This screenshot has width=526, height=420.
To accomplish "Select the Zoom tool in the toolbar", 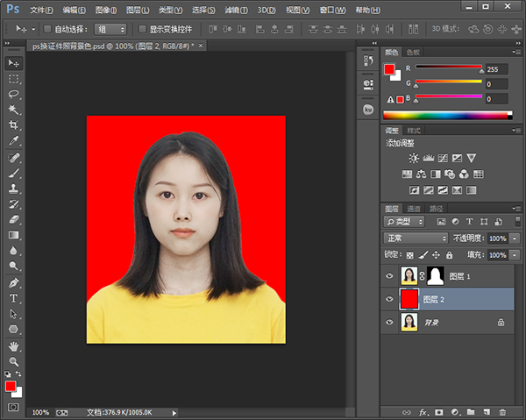I will click(x=13, y=360).
